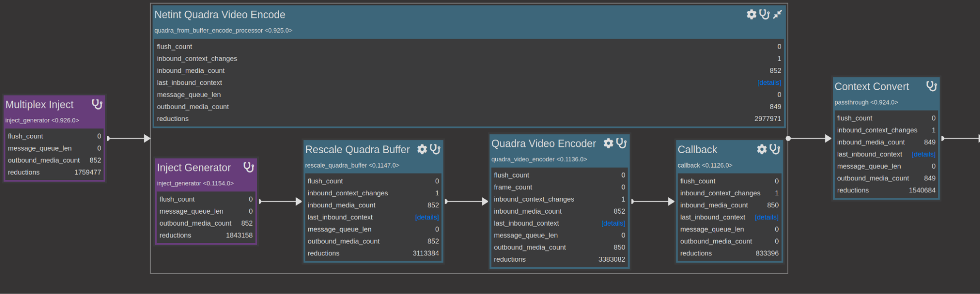
Task: Collapse the Netint Quadra Video Encode group
Action: pyautogui.click(x=777, y=14)
